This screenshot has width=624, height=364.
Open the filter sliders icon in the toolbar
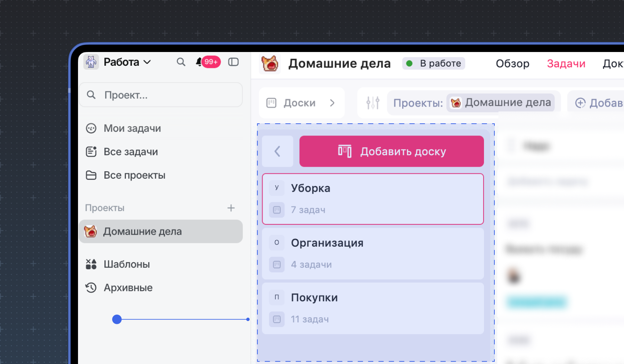click(x=373, y=103)
